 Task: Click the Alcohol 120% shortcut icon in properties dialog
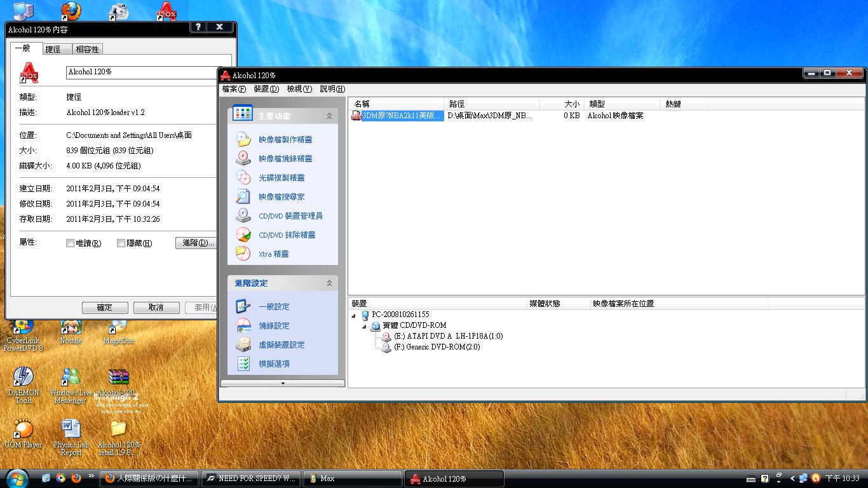(29, 72)
